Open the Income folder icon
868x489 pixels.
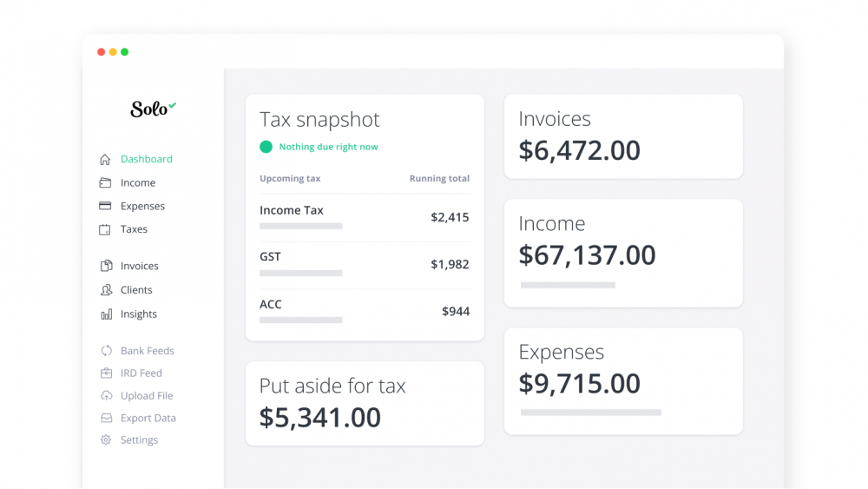[x=105, y=182]
